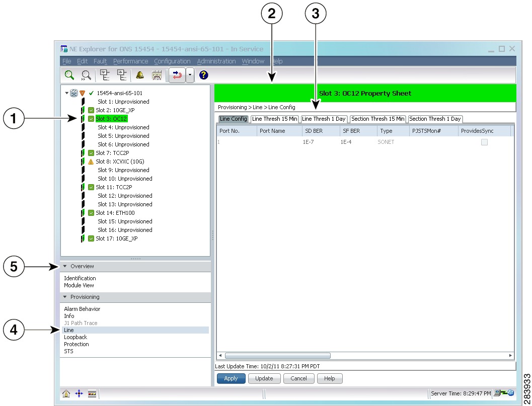Click the expand tree toolbar icon
This screenshot has width=532, height=406.
105,75
